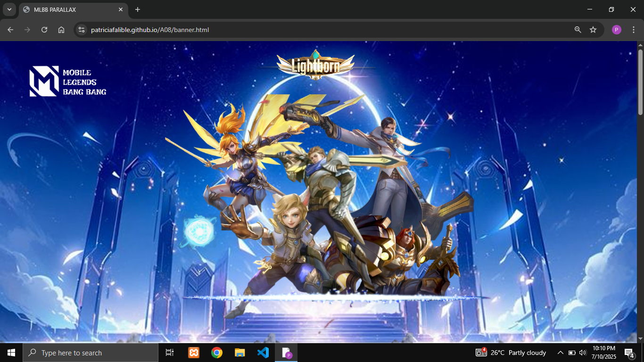Click the Lightborn emblem title
The height and width of the screenshot is (362, 644).
(315, 66)
